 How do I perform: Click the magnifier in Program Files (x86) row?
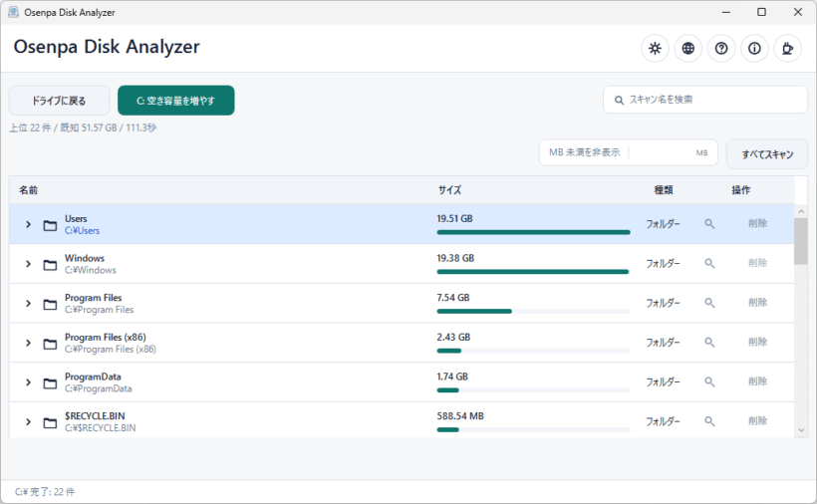(709, 343)
